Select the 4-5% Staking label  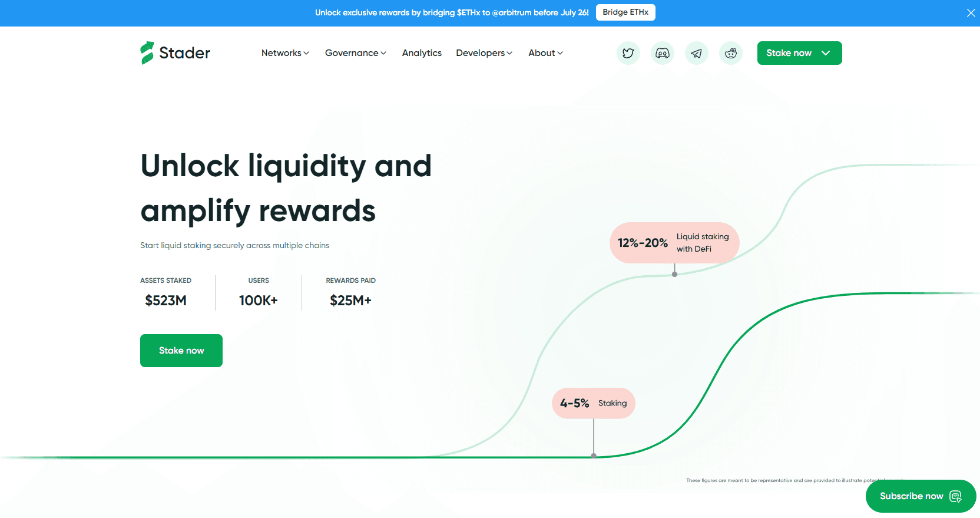coord(594,403)
